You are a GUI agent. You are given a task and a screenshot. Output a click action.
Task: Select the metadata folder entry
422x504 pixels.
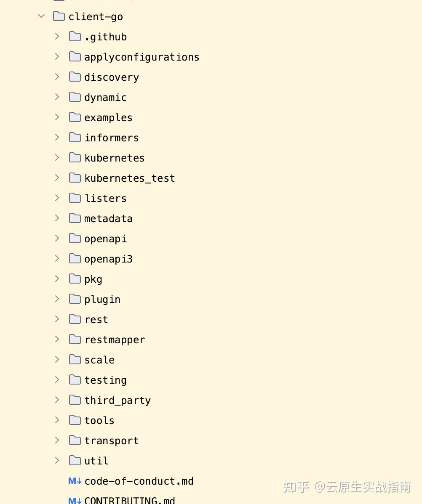pyautogui.click(x=108, y=218)
